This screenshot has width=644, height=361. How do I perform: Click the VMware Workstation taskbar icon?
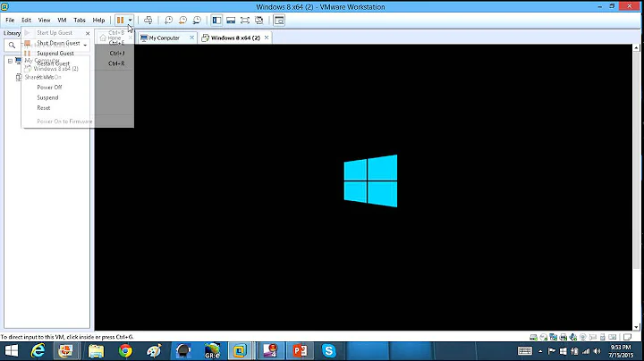click(241, 351)
